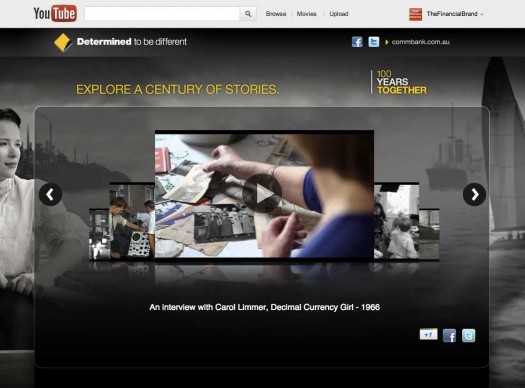525x388 pixels.
Task: Share video via bottom Twitter icon
Action: click(468, 335)
